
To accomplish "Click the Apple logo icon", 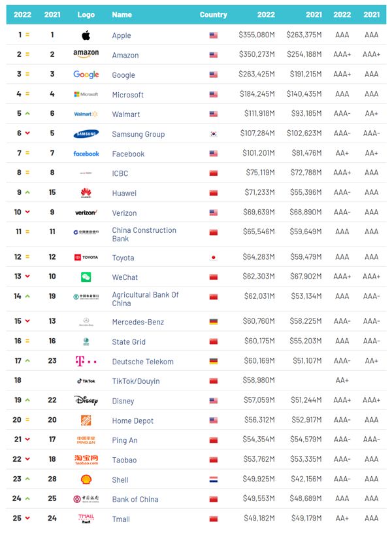I will coord(86,35).
